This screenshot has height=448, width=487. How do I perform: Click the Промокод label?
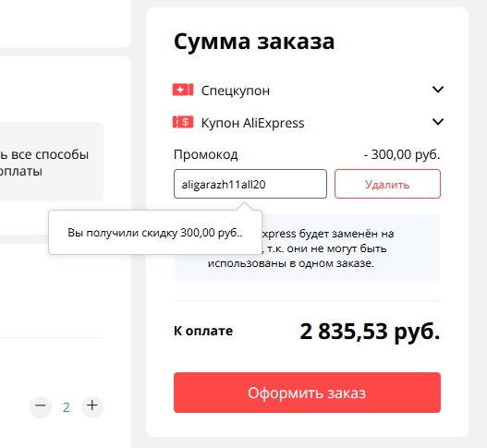205,154
